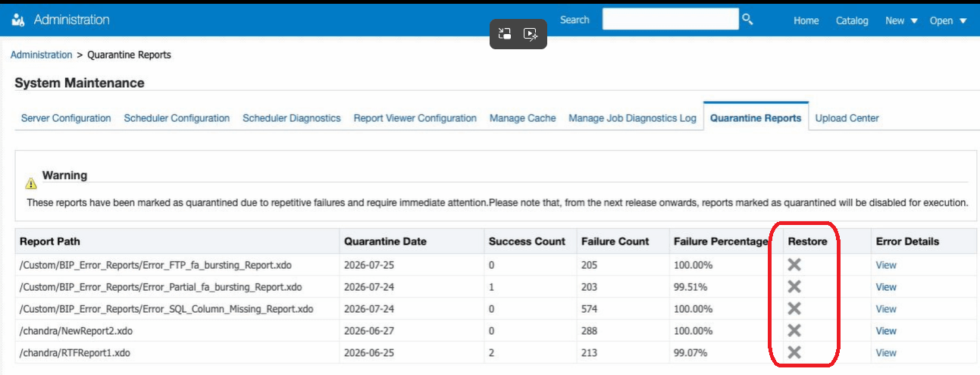Viewport: 980px width, 375px height.
Task: View error details for Error_SQL_Column_Missing_Report.xdo
Action: coord(886,309)
